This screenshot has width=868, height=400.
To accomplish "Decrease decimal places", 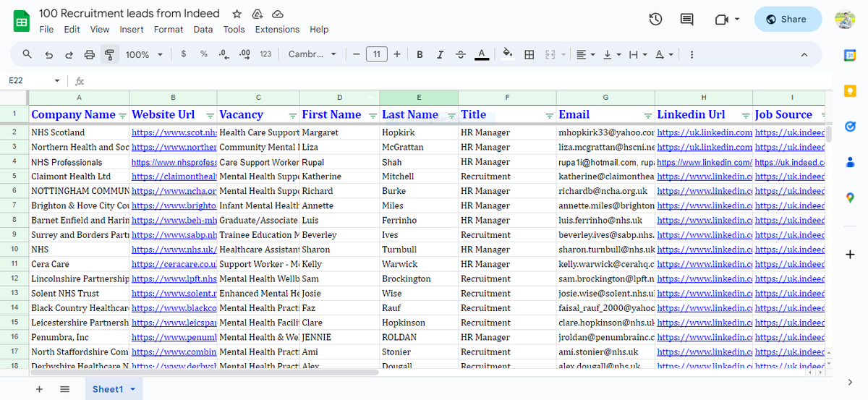I will coord(224,54).
